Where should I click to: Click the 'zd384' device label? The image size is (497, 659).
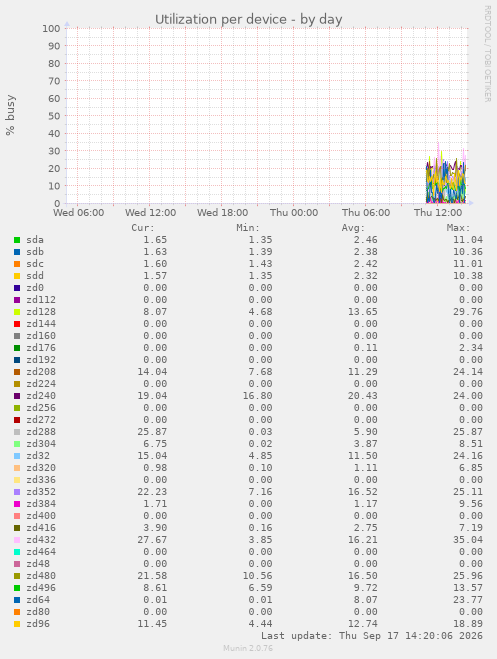[41, 503]
